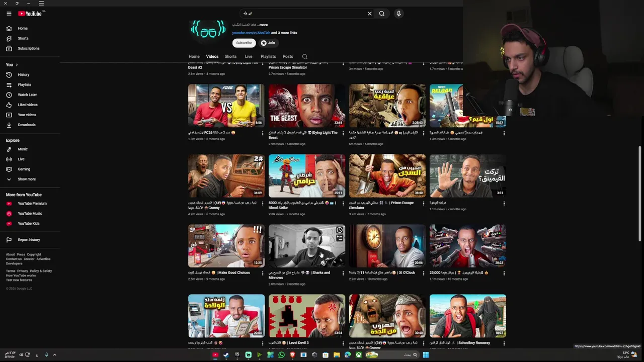Open Steam from the taskbar

[x=226, y=355]
